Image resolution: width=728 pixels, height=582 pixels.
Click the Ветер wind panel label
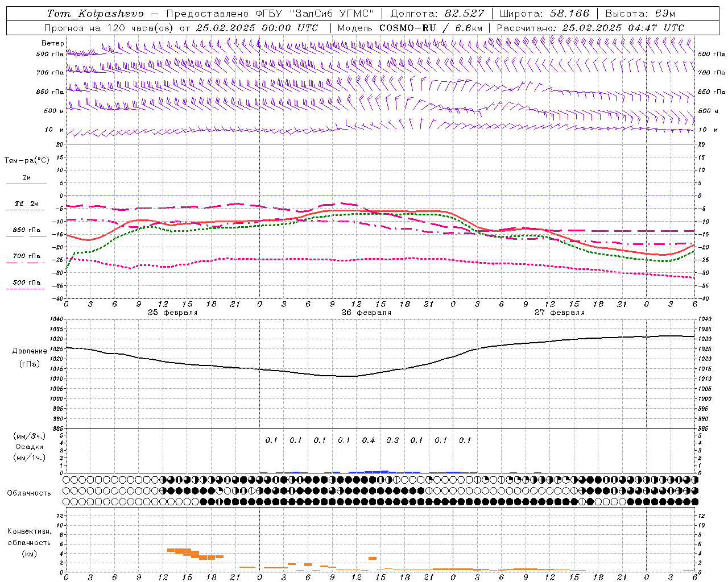[x=52, y=43]
